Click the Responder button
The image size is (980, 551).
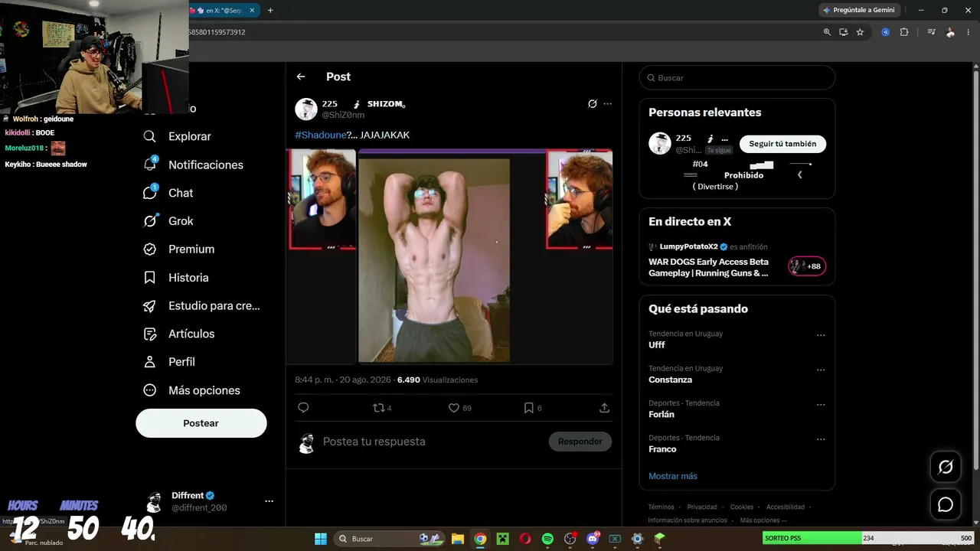point(580,442)
